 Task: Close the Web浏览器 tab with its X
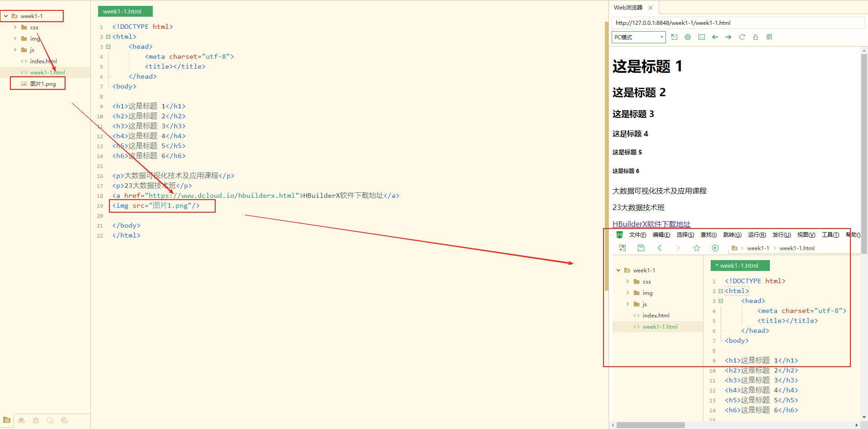pos(651,8)
